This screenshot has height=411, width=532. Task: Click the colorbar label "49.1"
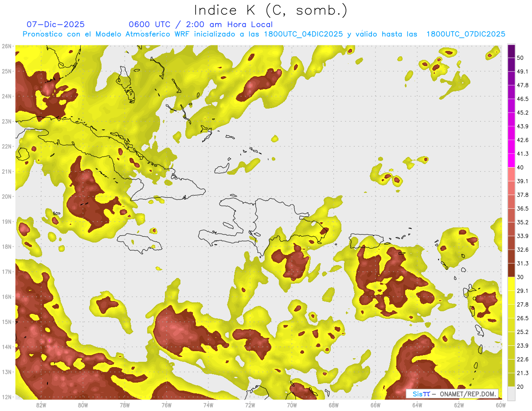coord(522,71)
